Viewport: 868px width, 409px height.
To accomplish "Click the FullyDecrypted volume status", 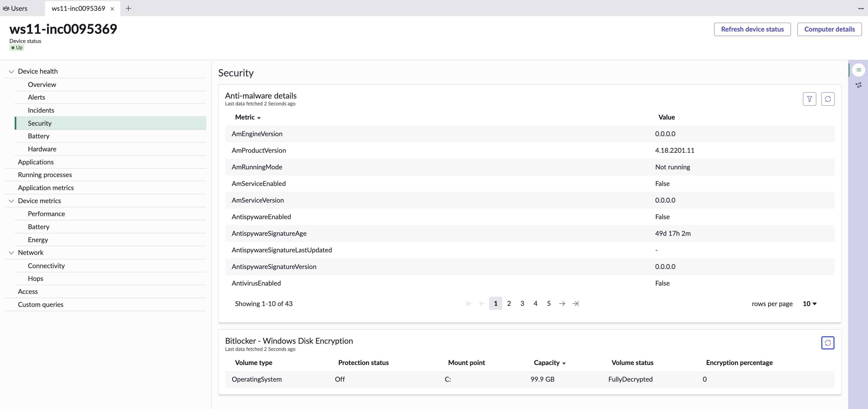I will point(630,379).
